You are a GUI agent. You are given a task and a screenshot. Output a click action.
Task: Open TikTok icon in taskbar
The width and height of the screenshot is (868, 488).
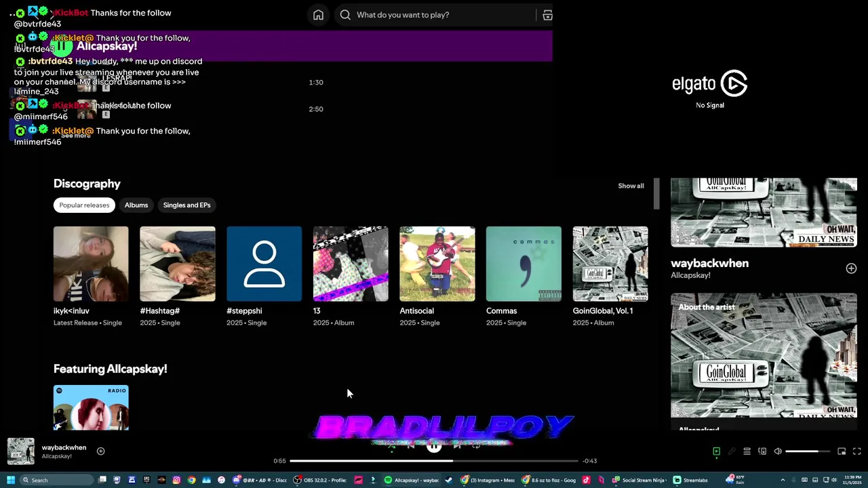(x=586, y=480)
